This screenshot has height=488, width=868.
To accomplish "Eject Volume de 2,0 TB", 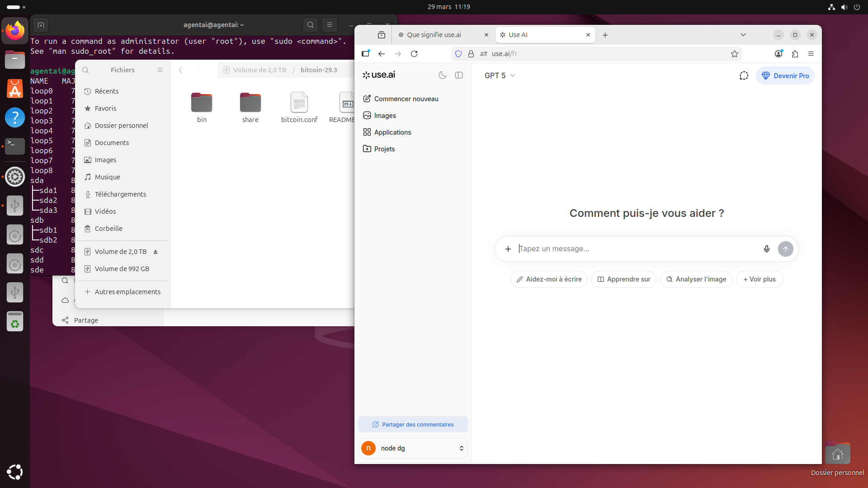I will pos(156,252).
